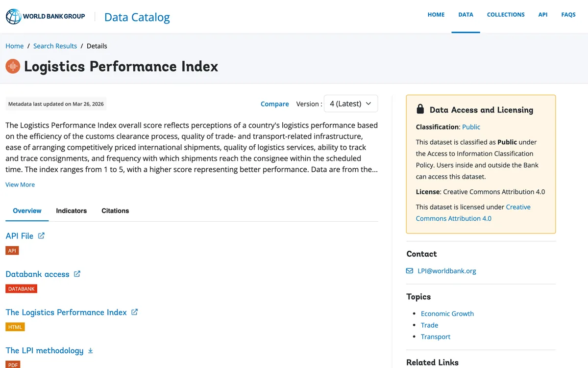This screenshot has width=588, height=368.
Task: Open the FAQS navigation item
Action: coord(568,15)
